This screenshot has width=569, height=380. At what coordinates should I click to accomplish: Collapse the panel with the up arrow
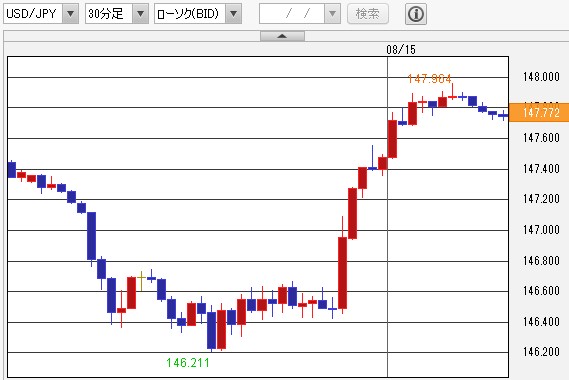click(x=282, y=36)
